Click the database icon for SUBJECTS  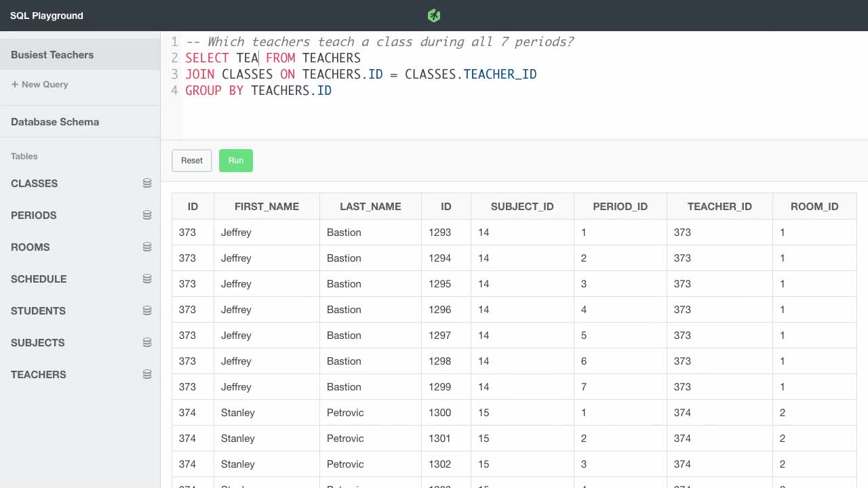(146, 342)
